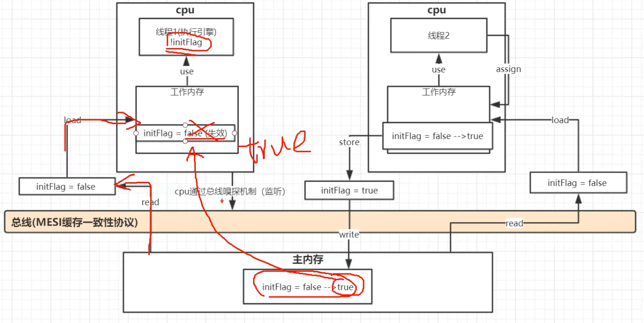Viewport: 644px width, 323px height.
Task: Select the 线程1(执行引擎) box
Action: [186, 37]
